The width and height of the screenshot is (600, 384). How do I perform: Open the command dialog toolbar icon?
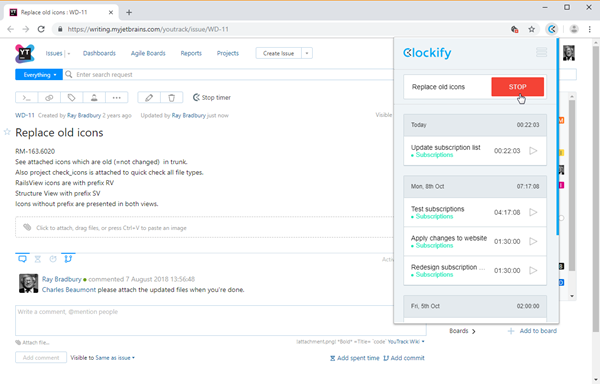click(x=26, y=98)
